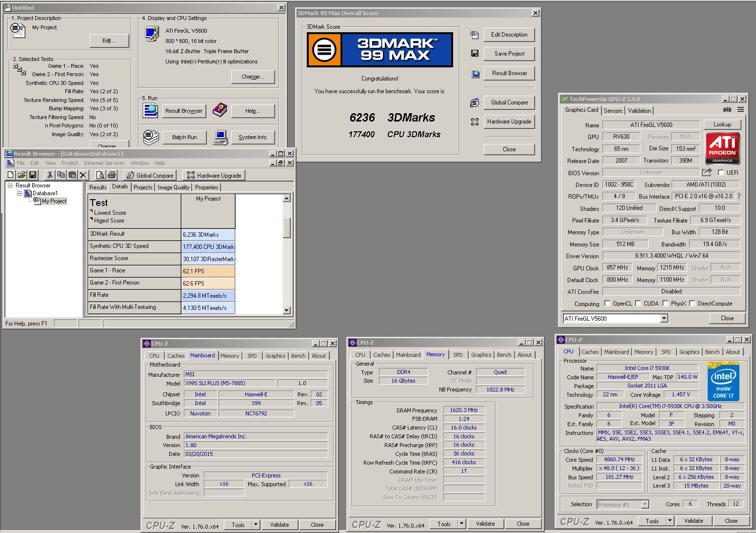
Task: Click the 62.1 FPS Game 1 Race cell
Action: point(208,271)
